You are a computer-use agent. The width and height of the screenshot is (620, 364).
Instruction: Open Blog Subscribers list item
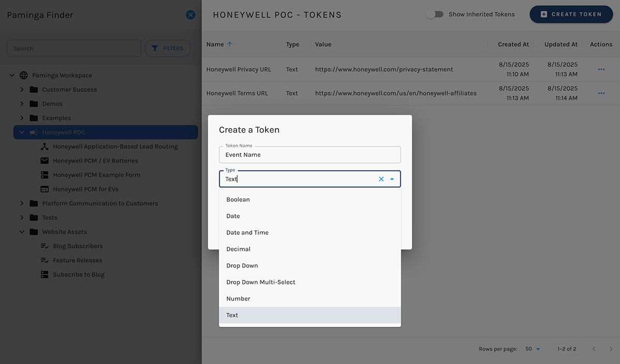[x=78, y=246]
